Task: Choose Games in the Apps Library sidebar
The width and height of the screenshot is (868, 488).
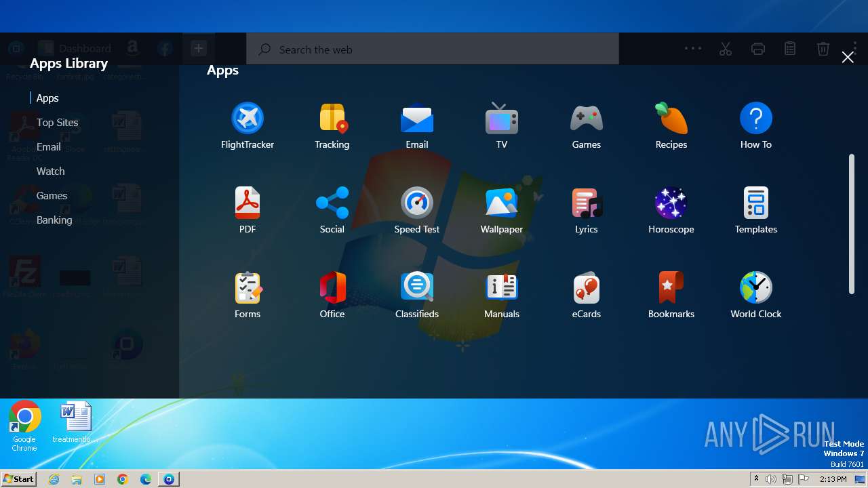Action: tap(52, 196)
